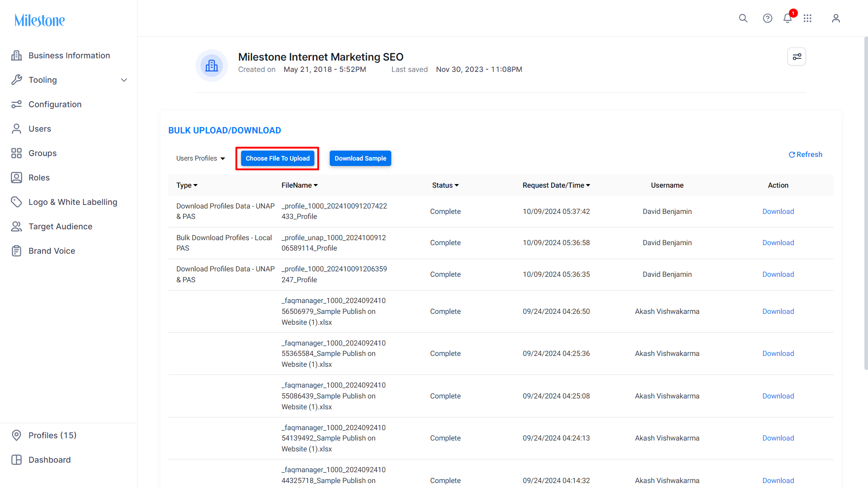Click the Milestone Internet Marketing SEO title

click(x=321, y=57)
